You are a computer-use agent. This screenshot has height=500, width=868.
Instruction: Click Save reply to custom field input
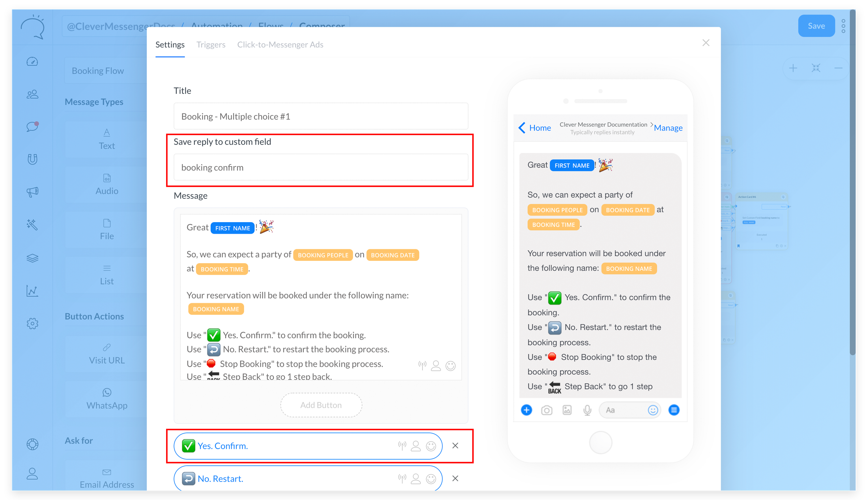click(x=320, y=167)
